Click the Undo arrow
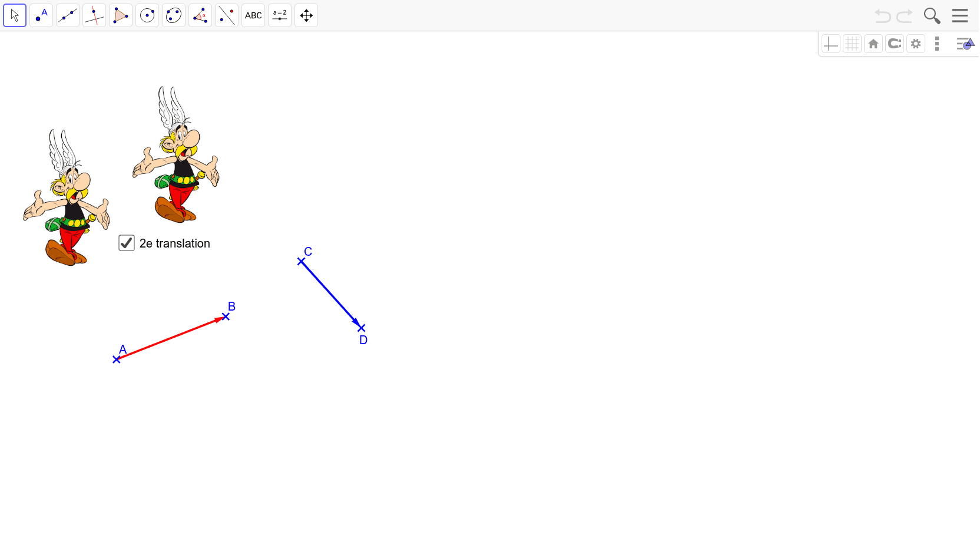The height and width of the screenshot is (541, 980). pos(883,16)
